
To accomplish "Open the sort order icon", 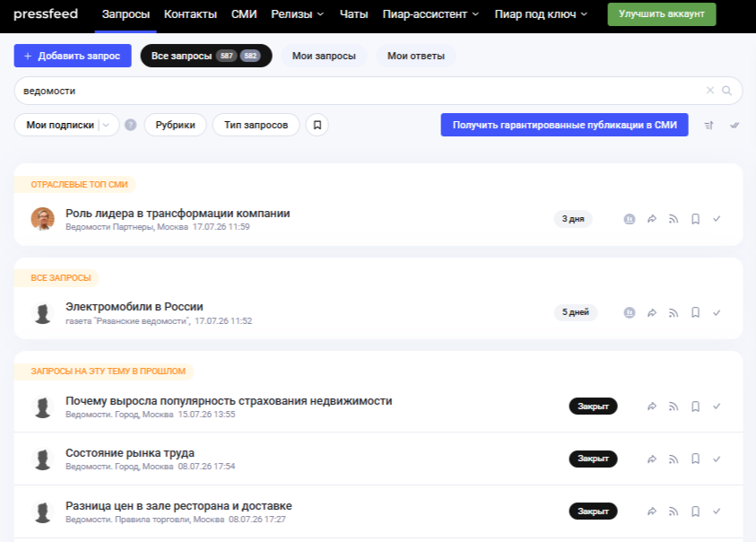I will (x=708, y=126).
